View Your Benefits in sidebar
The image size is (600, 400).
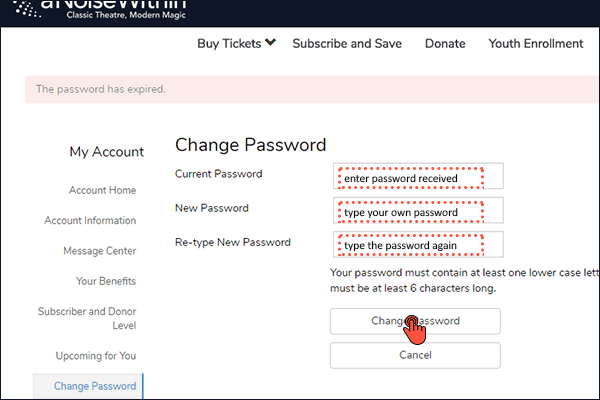click(106, 281)
